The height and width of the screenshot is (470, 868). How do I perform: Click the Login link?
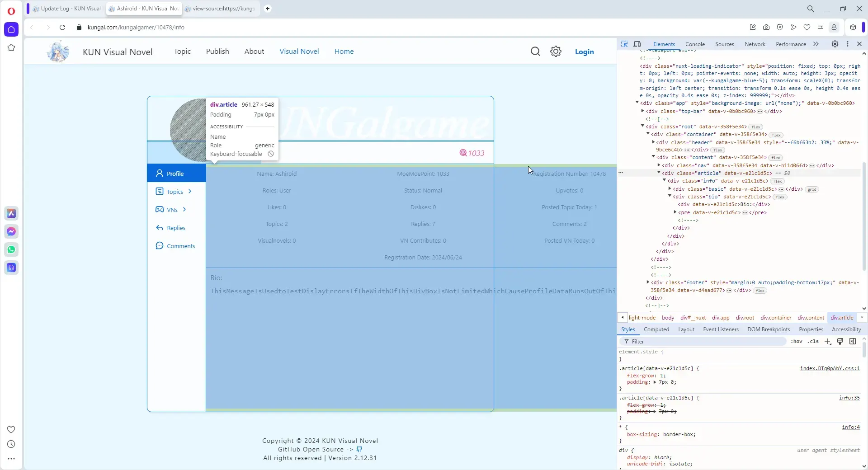(x=584, y=52)
